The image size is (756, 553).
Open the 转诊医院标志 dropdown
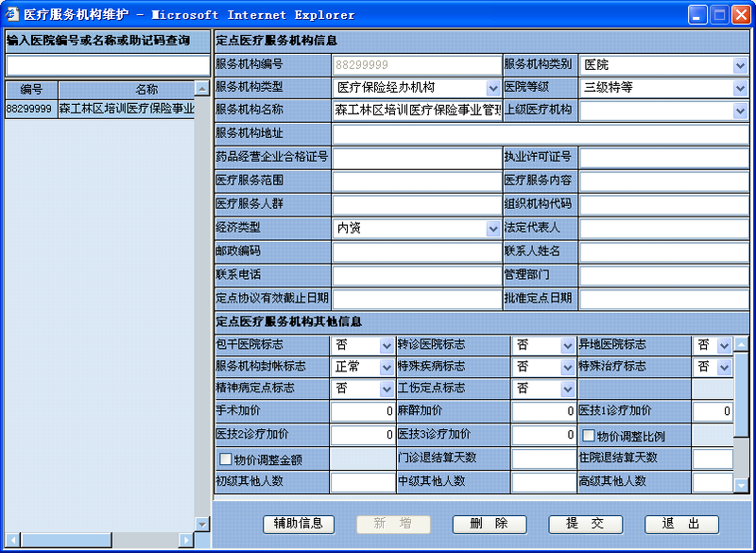pos(568,345)
